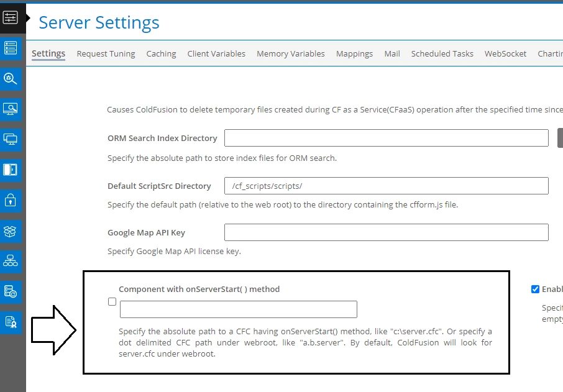The image size is (563, 392).
Task: Open the Mail tab
Action: pos(392,53)
